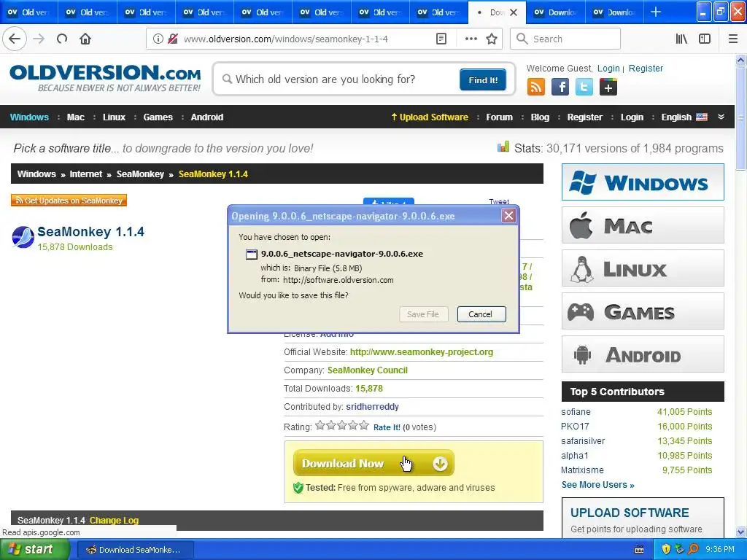Open the Firefox hamburger menu
Image resolution: width=747 pixels, height=560 pixels.
pos(733,39)
